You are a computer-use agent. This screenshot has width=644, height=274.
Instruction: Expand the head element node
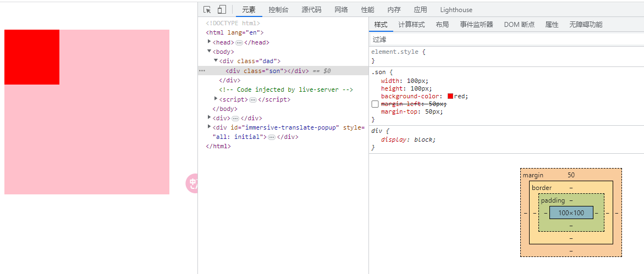[210, 42]
